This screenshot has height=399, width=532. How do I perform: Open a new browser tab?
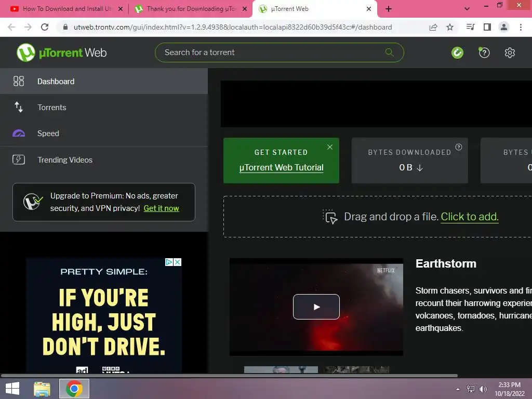389,9
